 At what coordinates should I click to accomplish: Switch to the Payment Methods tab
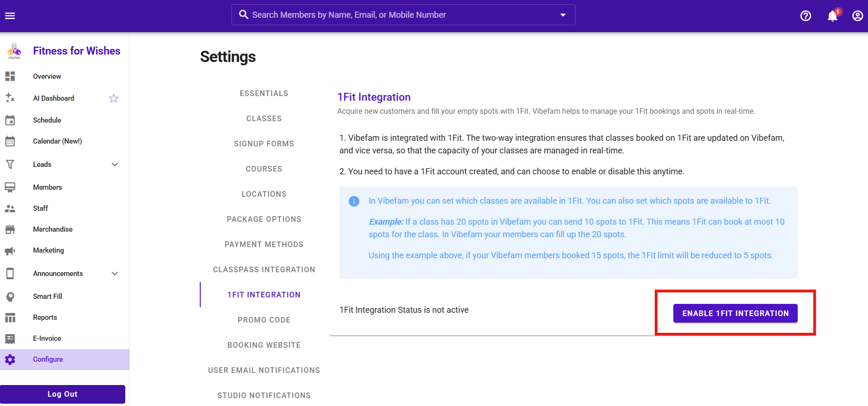click(264, 244)
